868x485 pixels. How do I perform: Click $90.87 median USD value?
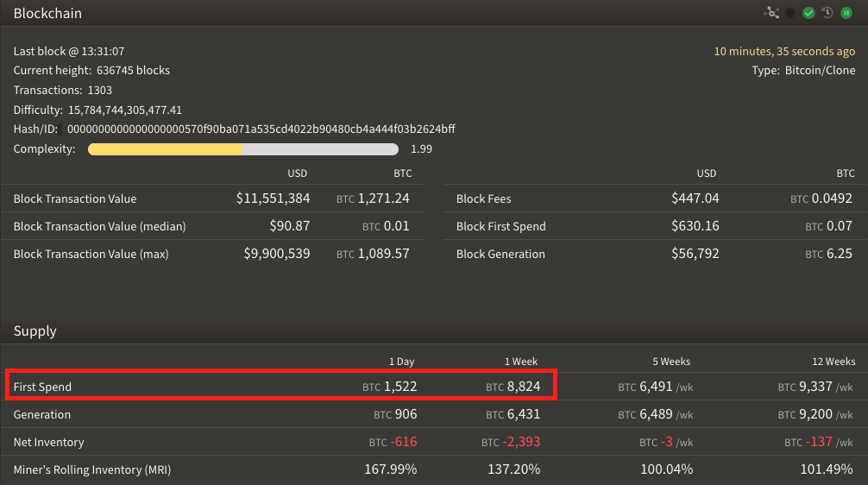[x=290, y=226]
